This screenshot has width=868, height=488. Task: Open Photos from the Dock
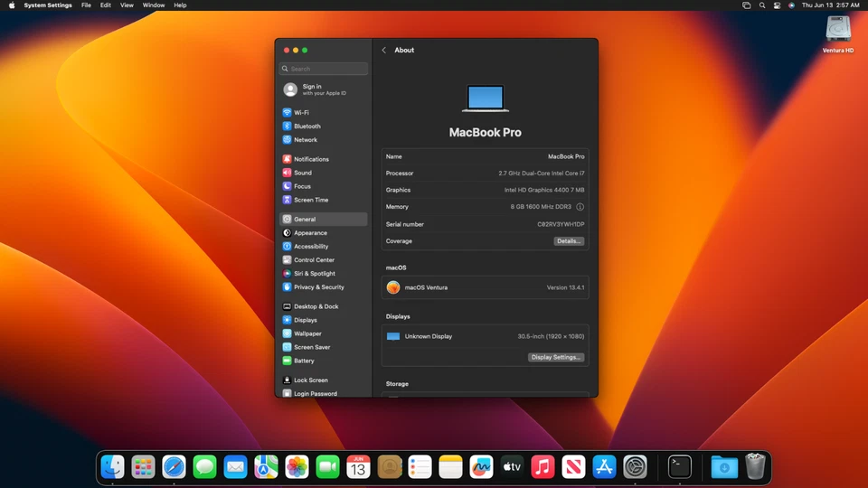pyautogui.click(x=297, y=467)
